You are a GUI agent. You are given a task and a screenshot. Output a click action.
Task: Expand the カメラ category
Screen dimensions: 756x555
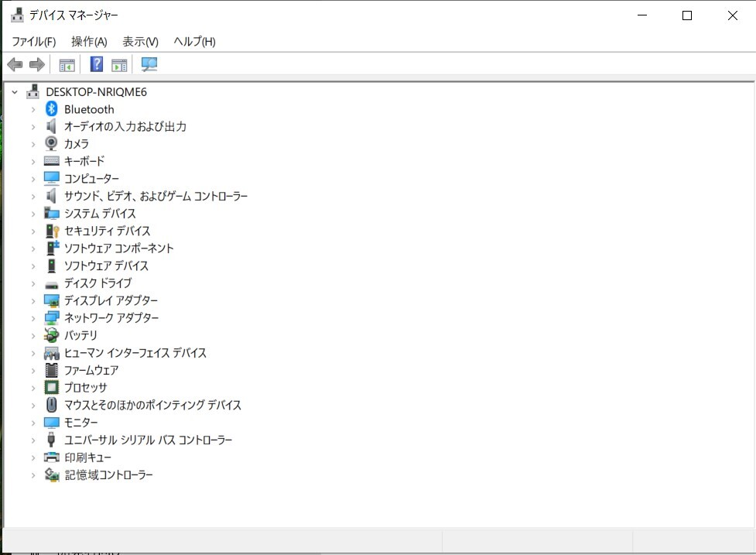coord(33,144)
